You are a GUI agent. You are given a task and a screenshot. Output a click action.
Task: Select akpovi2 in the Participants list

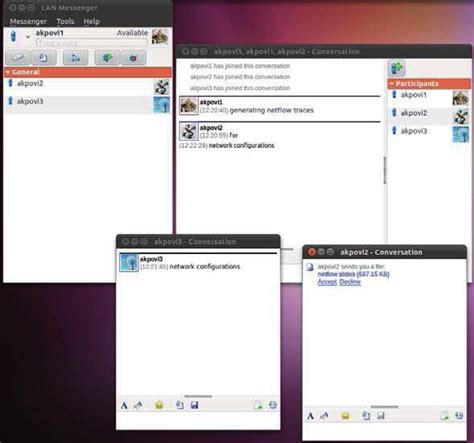(429, 116)
